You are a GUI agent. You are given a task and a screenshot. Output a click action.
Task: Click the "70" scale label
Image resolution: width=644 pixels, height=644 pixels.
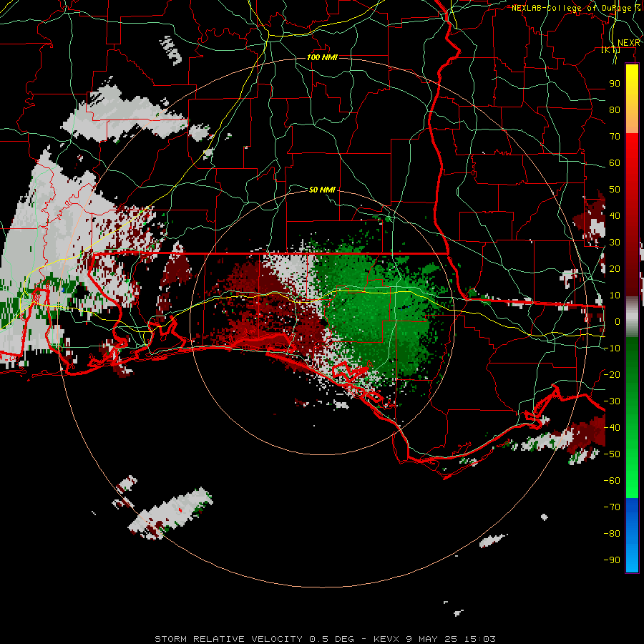click(615, 137)
